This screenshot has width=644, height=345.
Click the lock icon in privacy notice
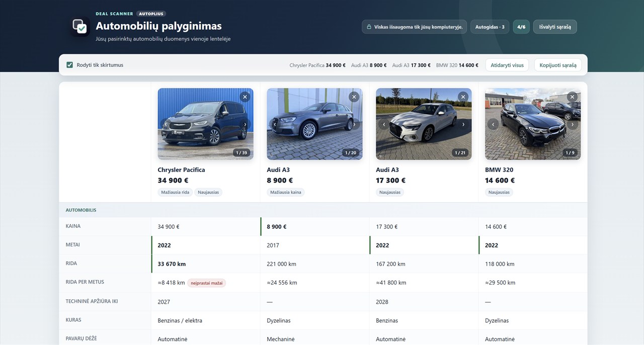369,27
